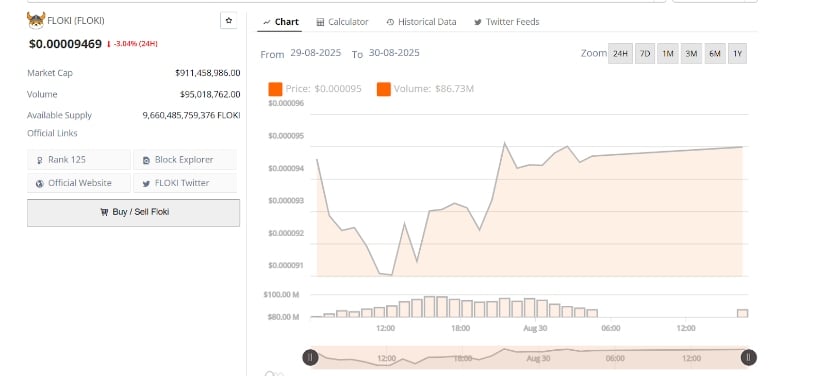Click the Twitter bird beside FLOKI Twitter
This screenshot has width=825, height=376.
click(146, 184)
